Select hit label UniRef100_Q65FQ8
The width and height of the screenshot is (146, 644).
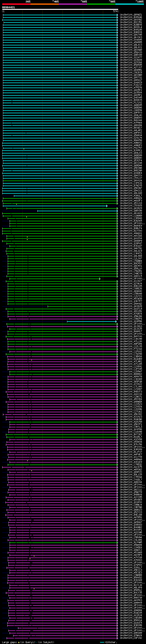[x=131, y=382]
